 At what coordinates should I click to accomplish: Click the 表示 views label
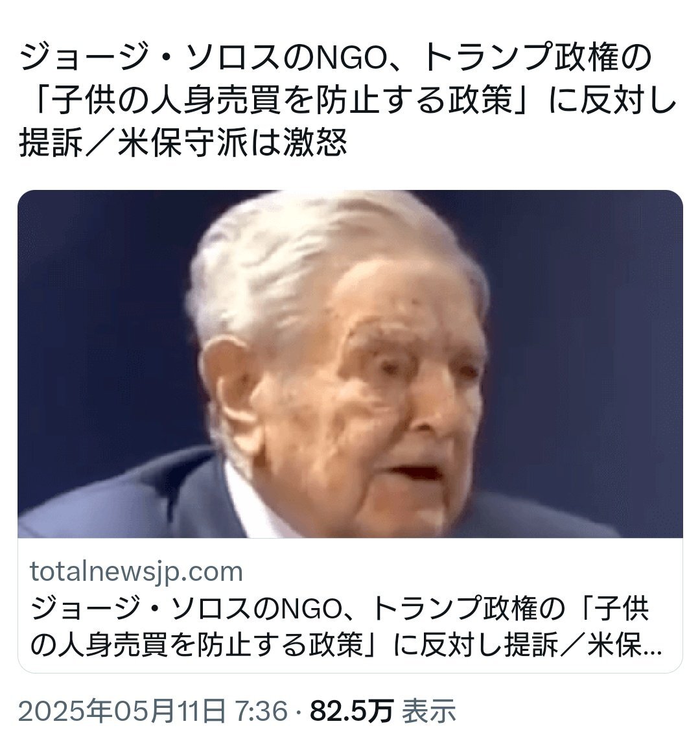(429, 710)
